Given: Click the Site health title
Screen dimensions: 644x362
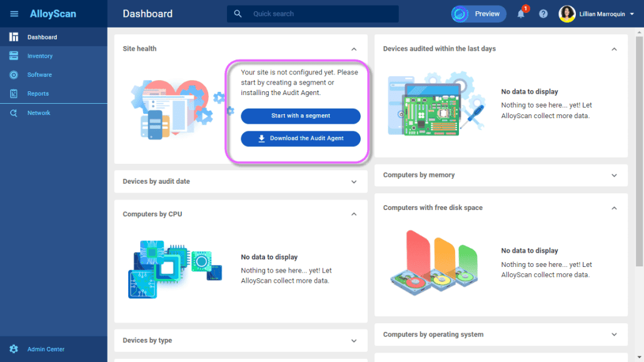Looking at the screenshot, I should pyautogui.click(x=139, y=49).
